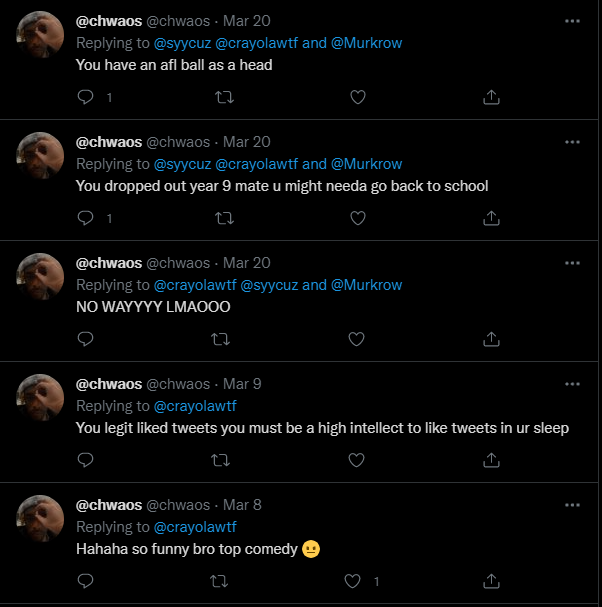This screenshot has width=602, height=607.
Task: Expand options for the Mar 8 tweet
Action: coord(571,505)
